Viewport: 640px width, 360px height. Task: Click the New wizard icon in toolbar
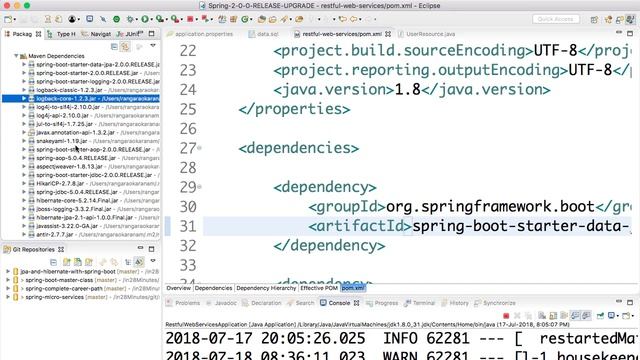click(x=8, y=19)
